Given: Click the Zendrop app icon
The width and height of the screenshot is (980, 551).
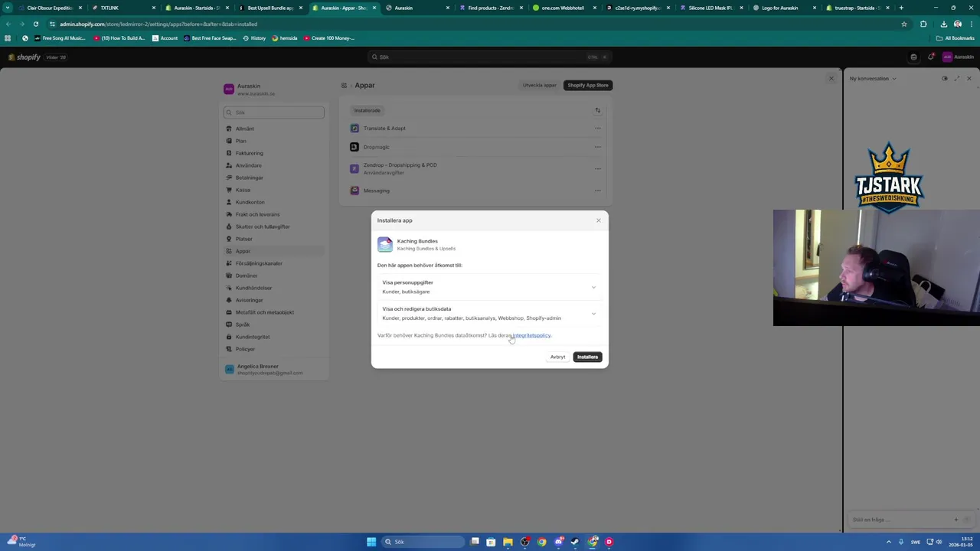Looking at the screenshot, I should click(354, 168).
